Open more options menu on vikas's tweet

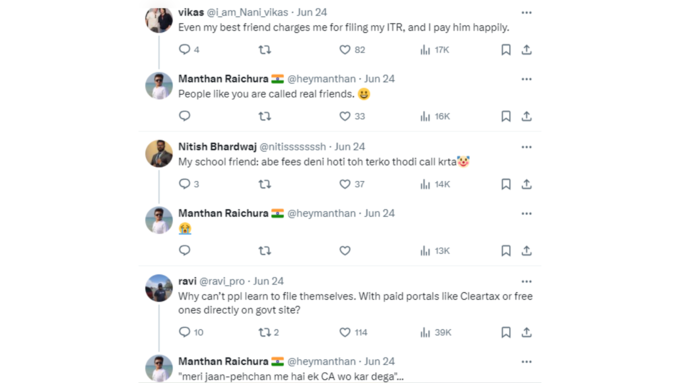(x=526, y=13)
